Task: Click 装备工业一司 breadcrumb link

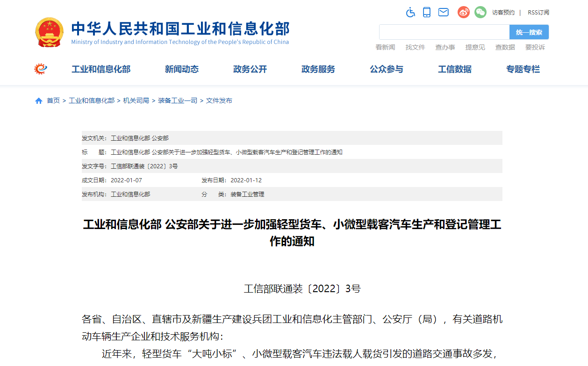Action: (x=178, y=100)
